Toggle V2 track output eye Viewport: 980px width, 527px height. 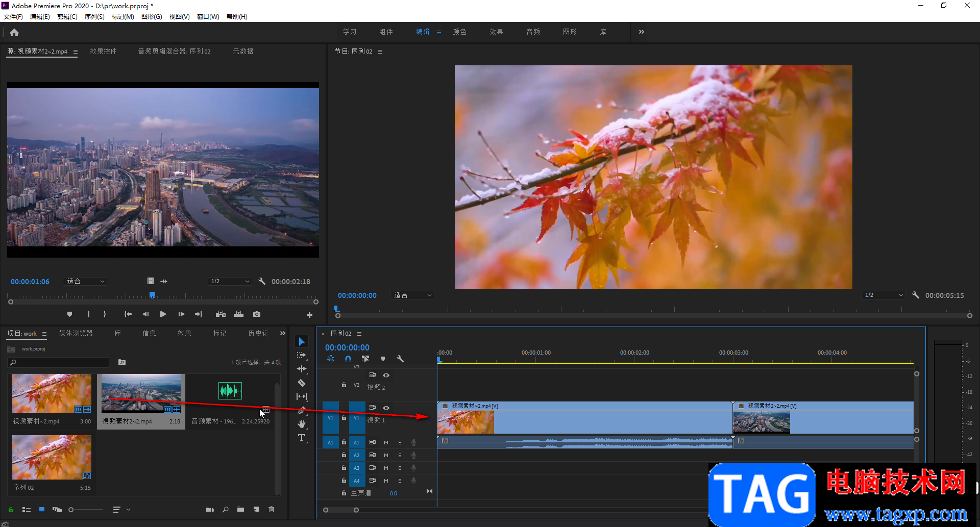point(386,375)
